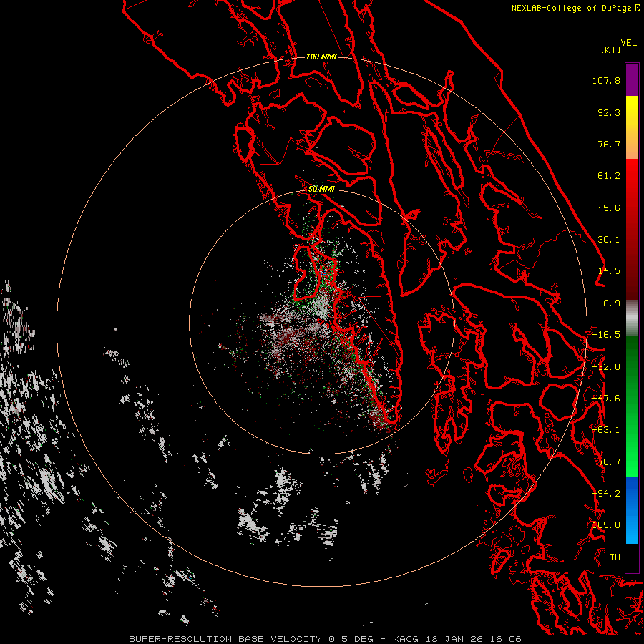Click the Super-Resolution Base Velocity caption

(x=326, y=639)
